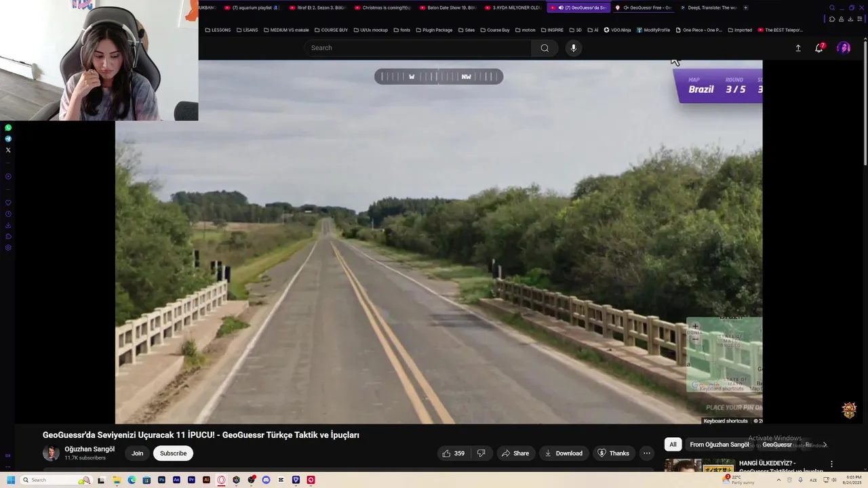Open more actions three-dot menu under video
This screenshot has height=488, width=868.
647,453
